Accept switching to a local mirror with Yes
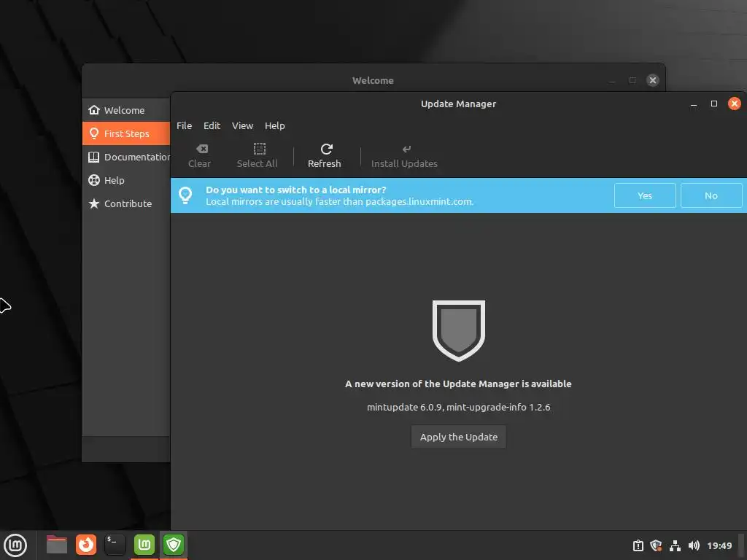Viewport: 747px width, 560px height. [x=645, y=195]
